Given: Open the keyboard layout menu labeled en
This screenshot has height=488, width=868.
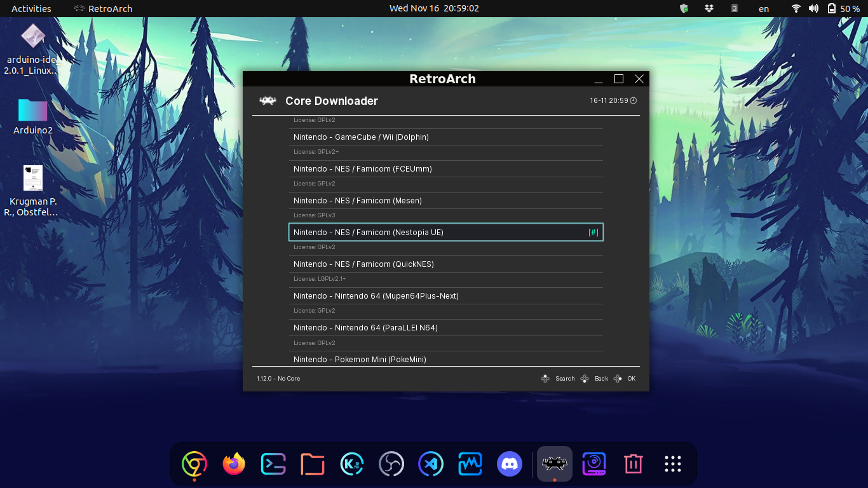Looking at the screenshot, I should click(763, 8).
